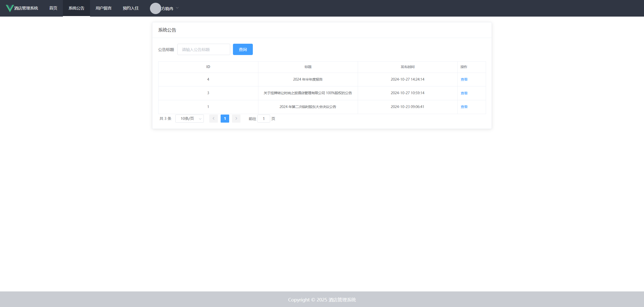Expand the page size selector arrow

(x=199, y=118)
